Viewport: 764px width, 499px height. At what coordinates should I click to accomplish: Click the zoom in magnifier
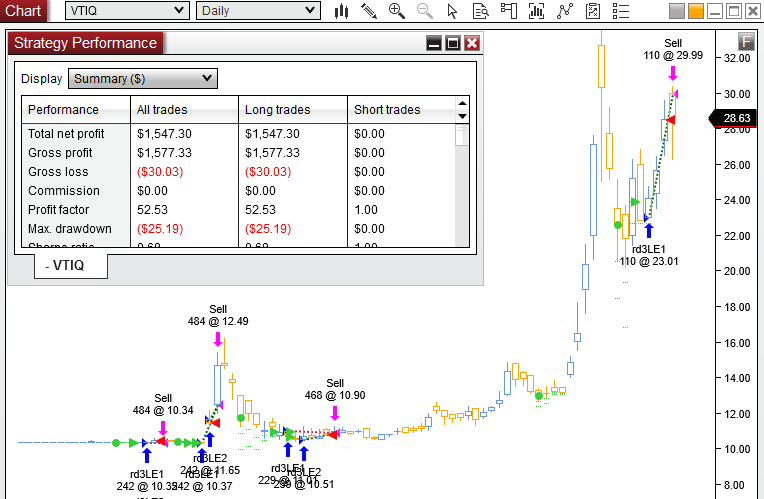(x=397, y=11)
